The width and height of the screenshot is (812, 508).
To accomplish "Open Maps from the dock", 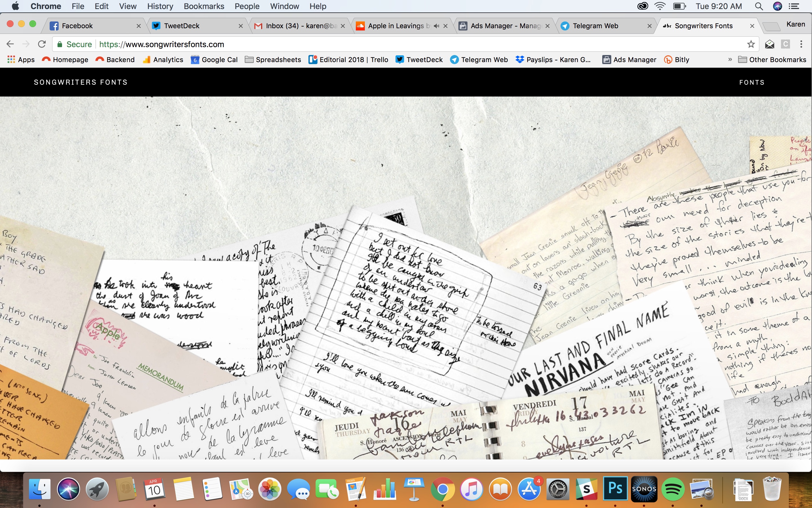I will click(241, 489).
